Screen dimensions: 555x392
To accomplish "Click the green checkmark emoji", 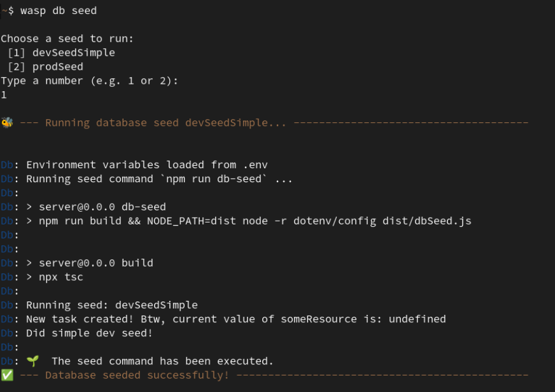I will (7, 375).
